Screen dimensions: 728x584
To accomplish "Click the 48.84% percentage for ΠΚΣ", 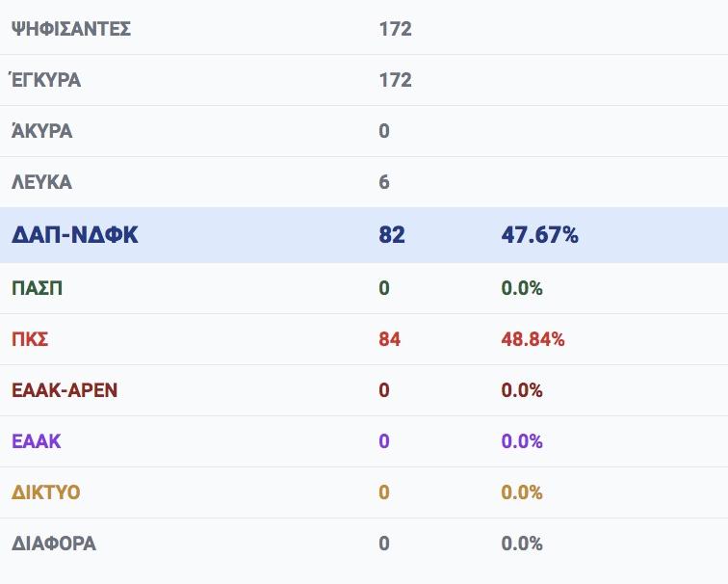I will (x=533, y=339).
